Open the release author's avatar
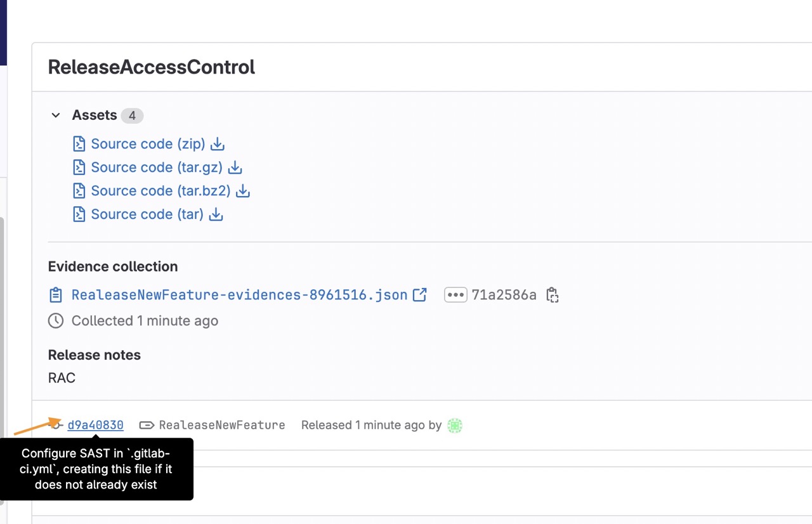The height and width of the screenshot is (524, 812). pos(455,425)
